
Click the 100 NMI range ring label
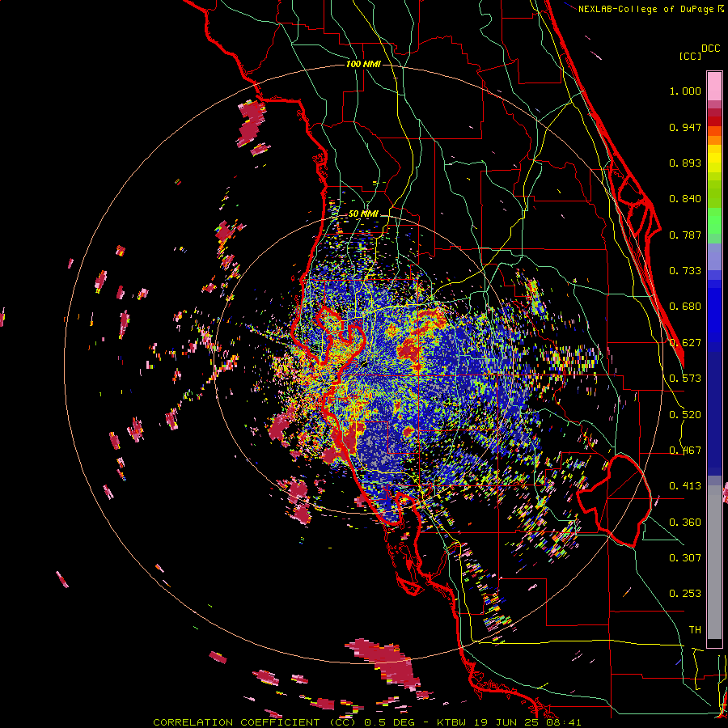(363, 64)
